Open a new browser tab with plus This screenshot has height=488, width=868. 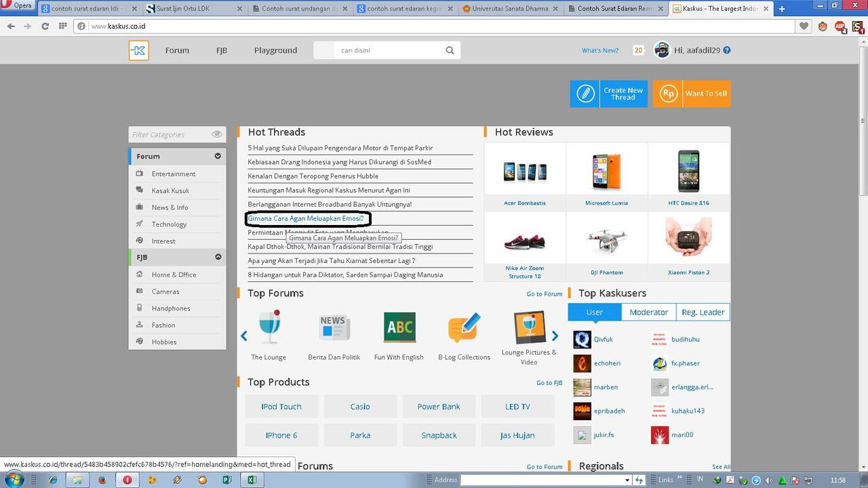[x=781, y=9]
